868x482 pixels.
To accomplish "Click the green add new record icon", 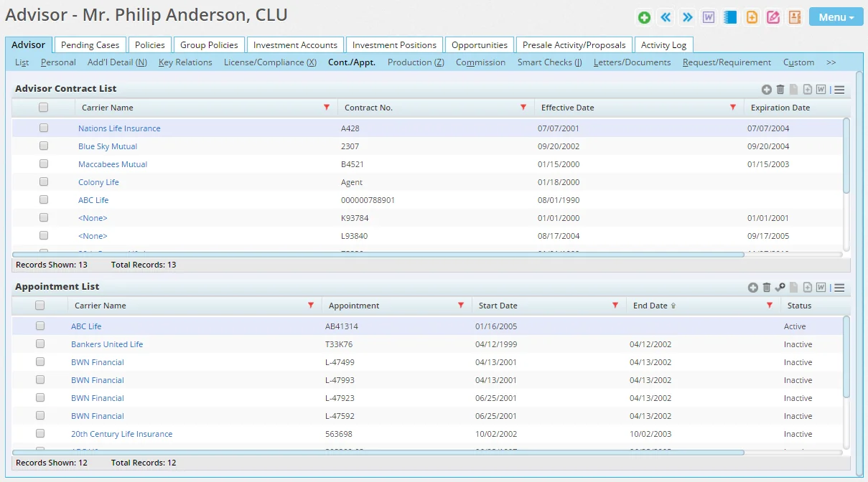I will point(644,17).
